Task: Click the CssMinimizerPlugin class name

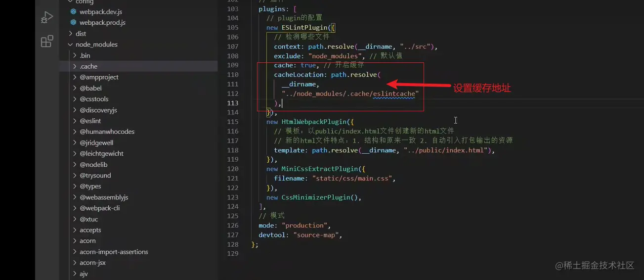Action: (x=316, y=197)
